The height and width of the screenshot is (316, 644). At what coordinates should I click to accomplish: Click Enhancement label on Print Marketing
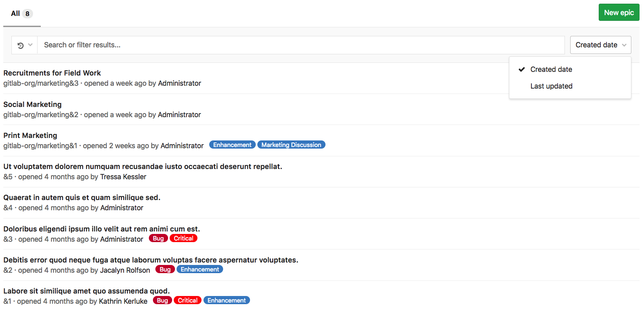pyautogui.click(x=232, y=145)
